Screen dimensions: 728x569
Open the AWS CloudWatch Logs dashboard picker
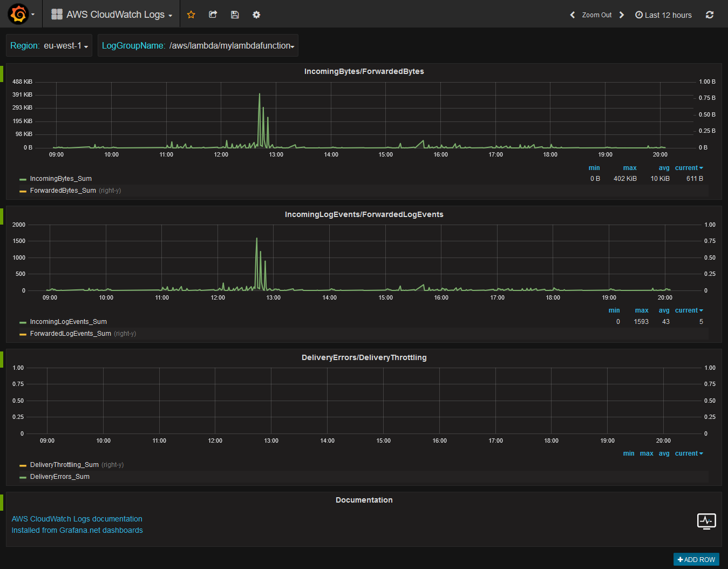[112, 15]
